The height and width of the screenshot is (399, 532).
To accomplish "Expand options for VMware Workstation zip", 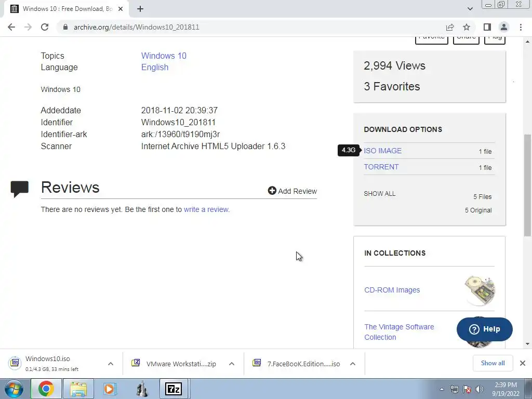I will pyautogui.click(x=232, y=364).
